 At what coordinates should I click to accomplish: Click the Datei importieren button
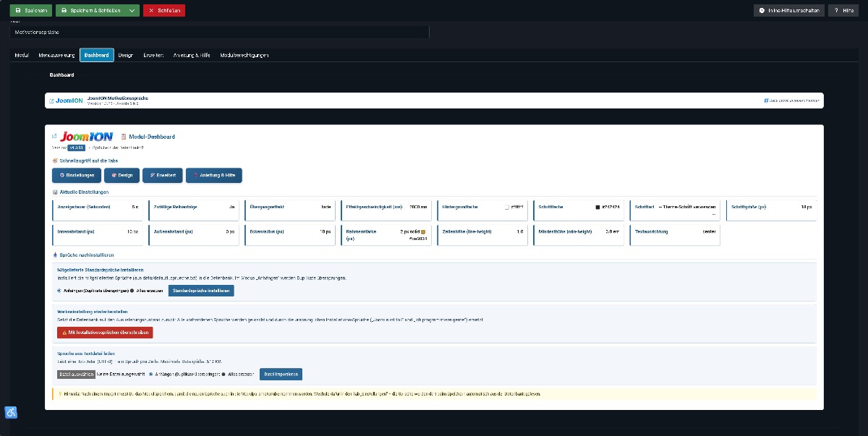point(281,375)
